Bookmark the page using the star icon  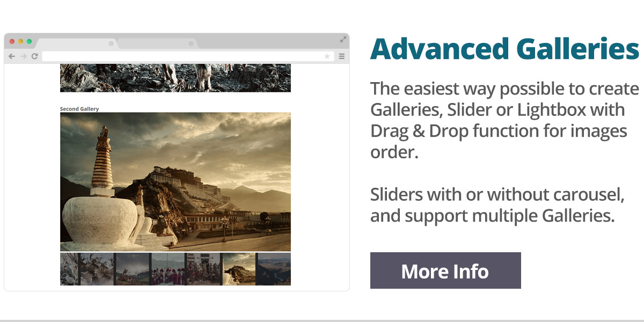327,56
